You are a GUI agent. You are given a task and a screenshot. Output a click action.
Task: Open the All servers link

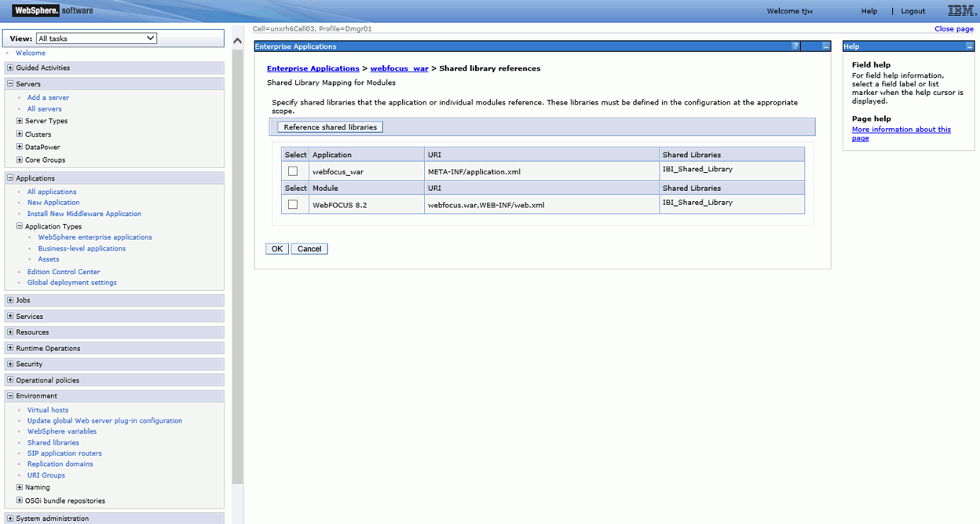tap(44, 108)
